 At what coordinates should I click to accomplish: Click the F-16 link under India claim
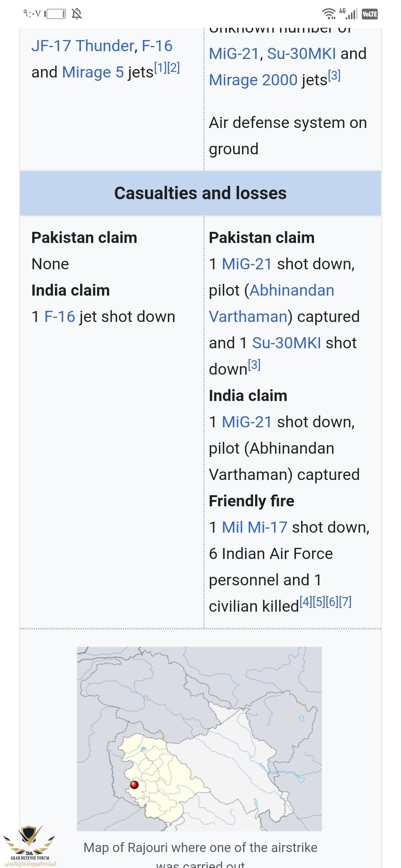(x=60, y=317)
